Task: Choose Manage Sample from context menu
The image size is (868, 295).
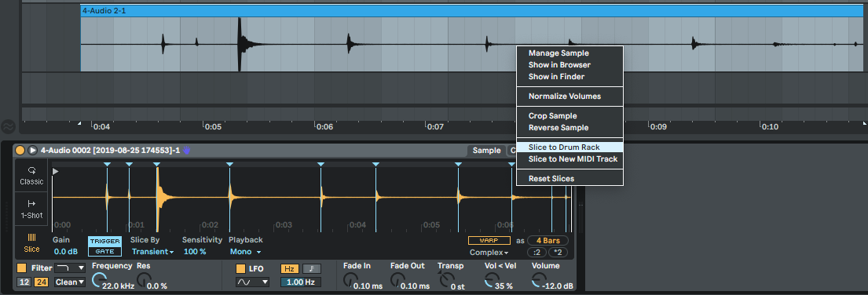Action: coord(559,53)
